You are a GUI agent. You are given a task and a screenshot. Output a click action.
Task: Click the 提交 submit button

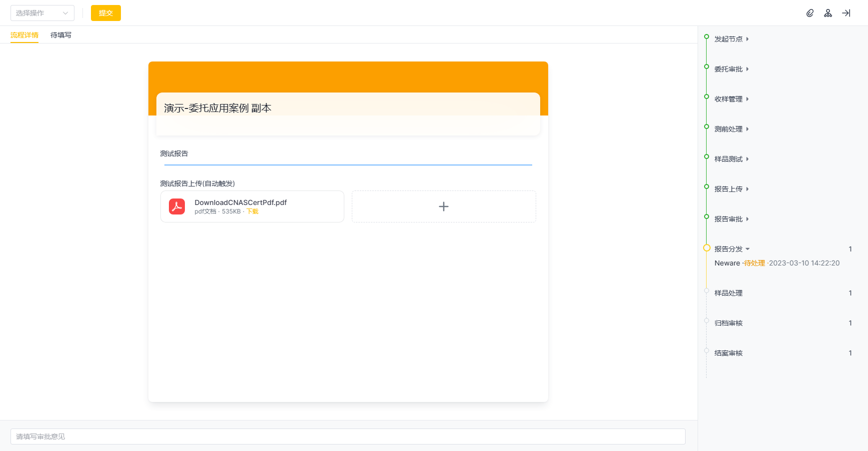pyautogui.click(x=106, y=13)
